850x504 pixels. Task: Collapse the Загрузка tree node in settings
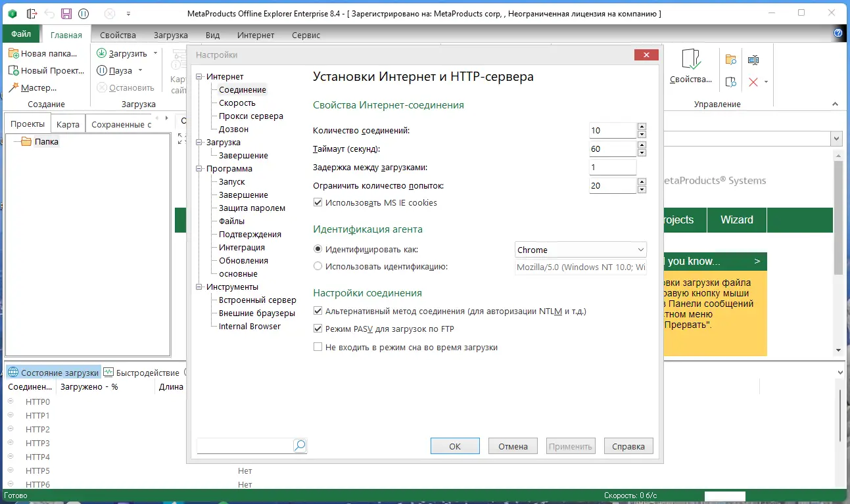tap(200, 143)
